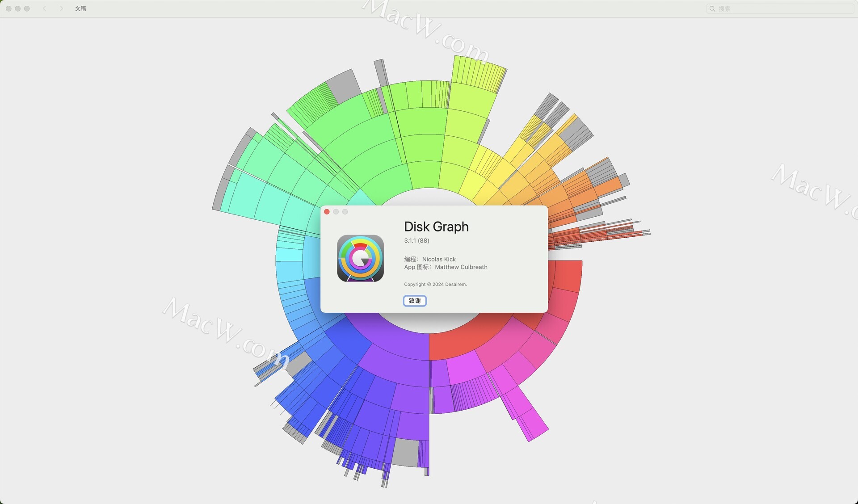This screenshot has height=504, width=858.
Task: Close the Disk Graph about dialog
Action: (327, 212)
